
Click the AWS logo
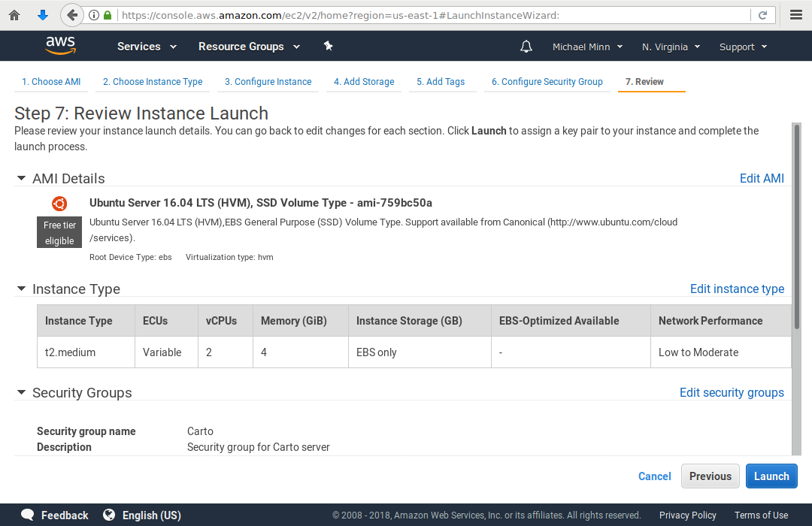coord(60,46)
